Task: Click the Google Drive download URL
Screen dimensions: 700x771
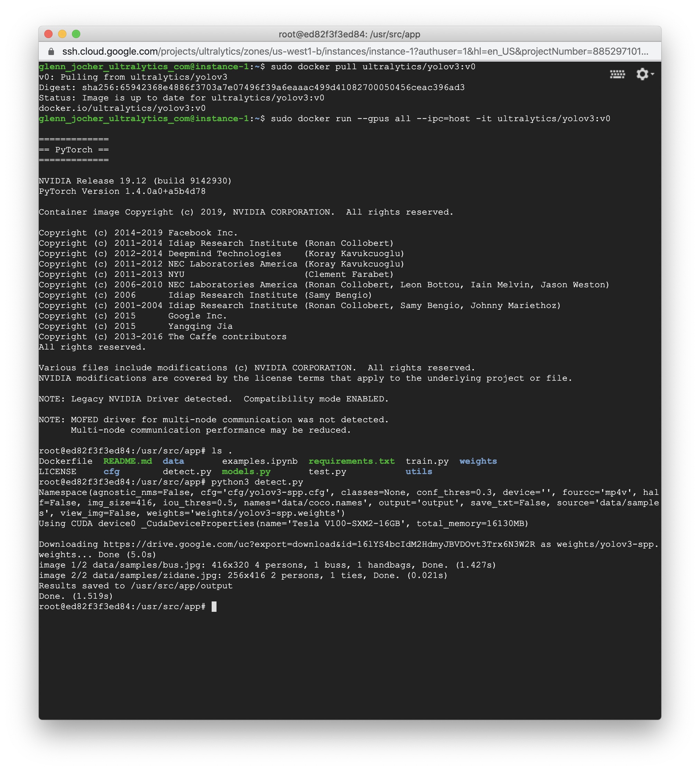Action: 319,544
